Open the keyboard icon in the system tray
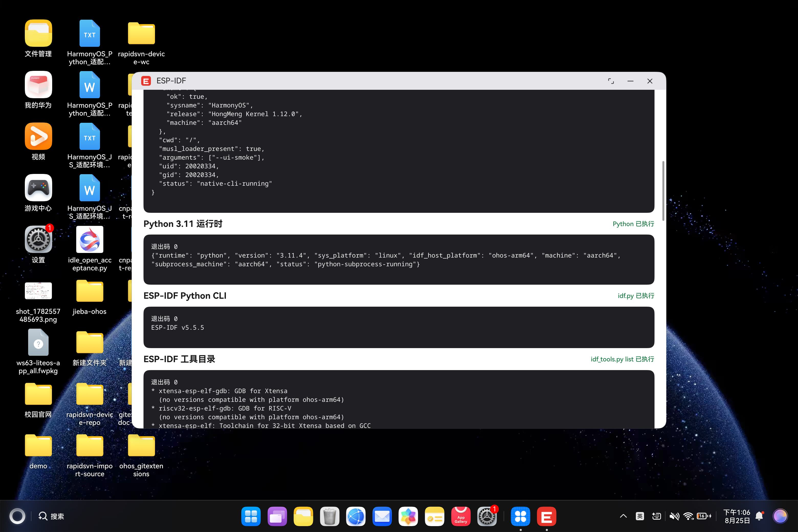Image resolution: width=798 pixels, height=532 pixels. click(x=657, y=516)
